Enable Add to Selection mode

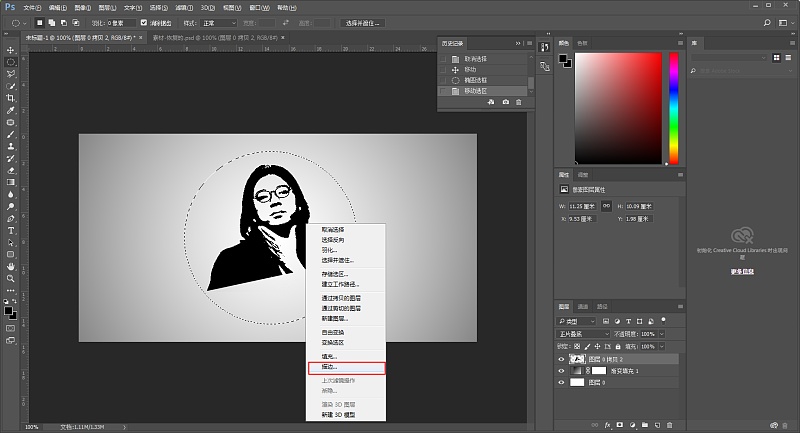pyautogui.click(x=52, y=23)
